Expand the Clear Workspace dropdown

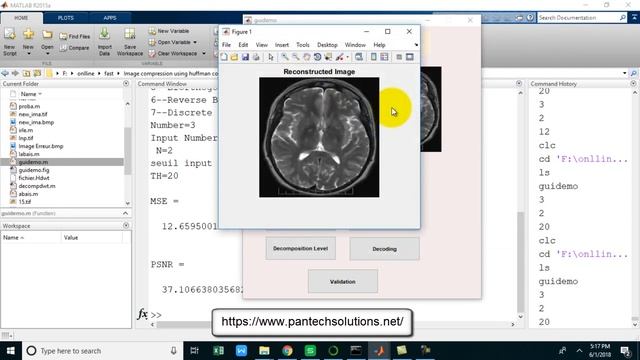point(204,53)
